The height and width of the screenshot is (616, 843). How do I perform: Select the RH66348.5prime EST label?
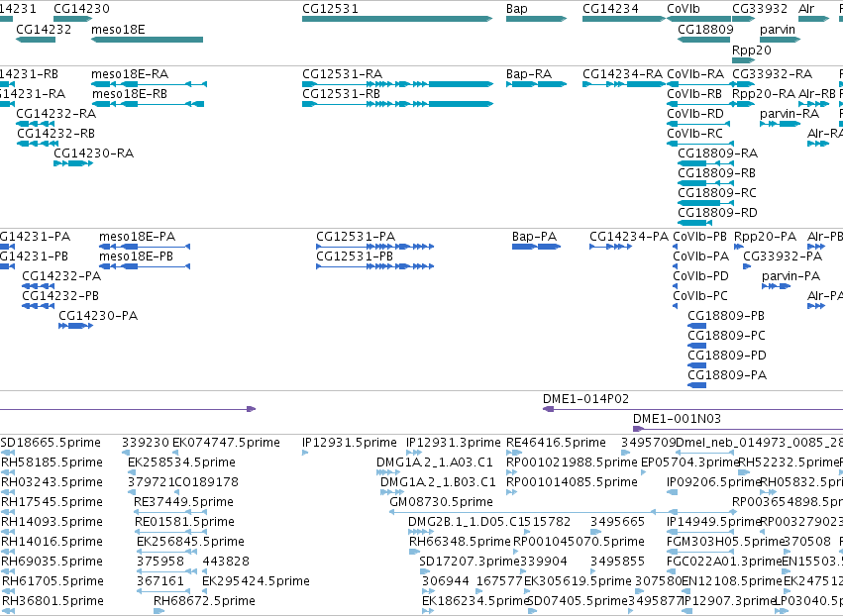pos(460,542)
